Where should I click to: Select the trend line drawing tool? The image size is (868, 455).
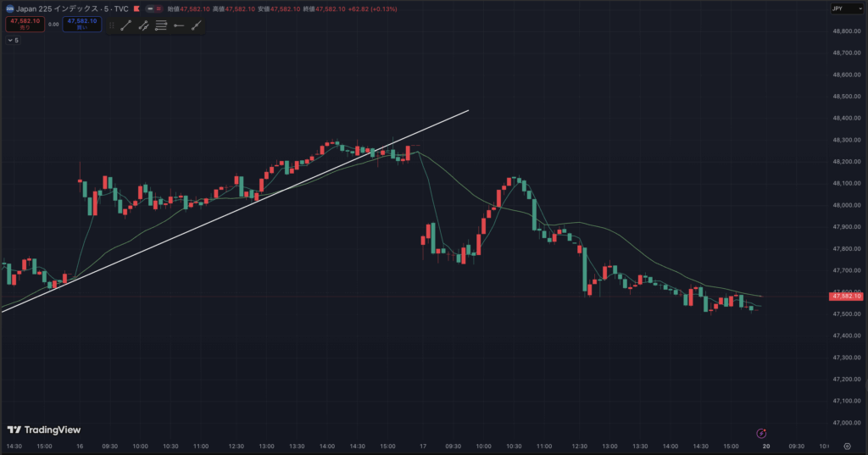point(126,25)
